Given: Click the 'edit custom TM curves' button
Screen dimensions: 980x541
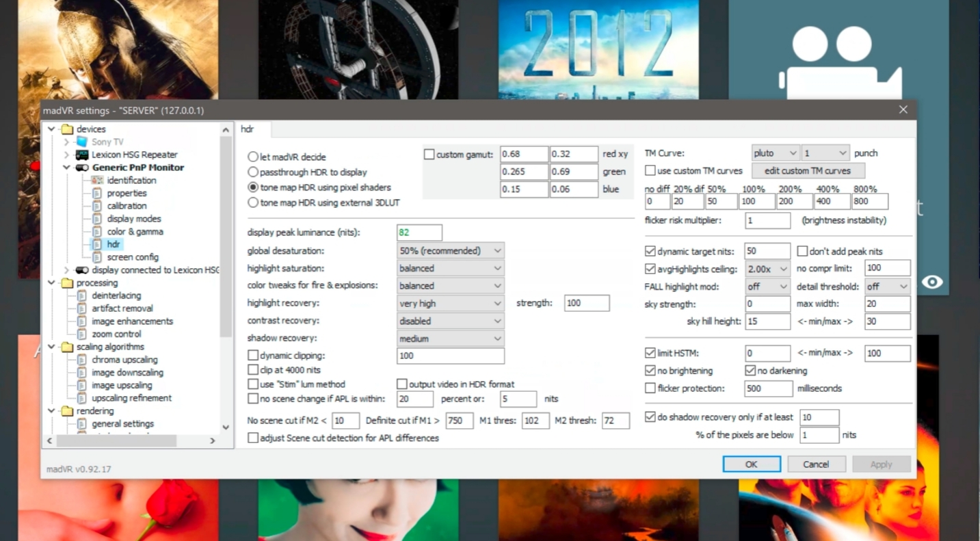Looking at the screenshot, I should pyautogui.click(x=808, y=171).
